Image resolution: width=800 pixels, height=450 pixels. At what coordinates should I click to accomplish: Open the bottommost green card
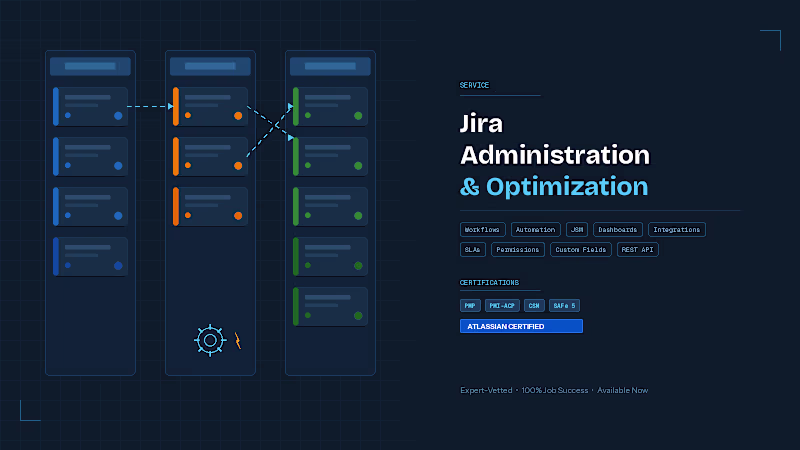pyautogui.click(x=330, y=307)
